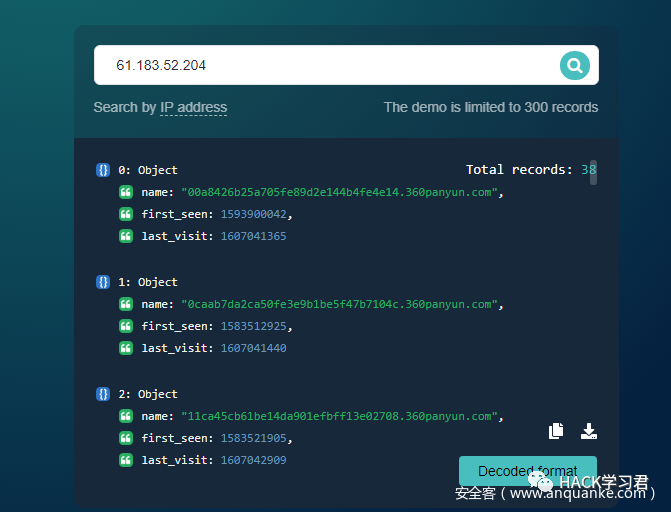The width and height of the screenshot is (671, 512).
Task: Click quote icon beside last_visit 1607041440
Action: (x=126, y=348)
